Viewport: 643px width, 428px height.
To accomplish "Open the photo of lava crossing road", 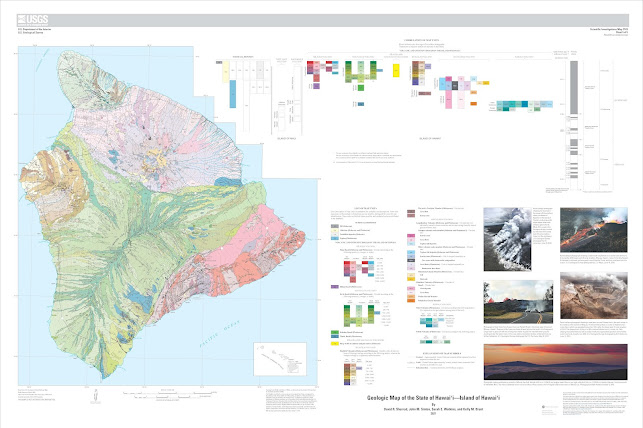I will pos(518,302).
